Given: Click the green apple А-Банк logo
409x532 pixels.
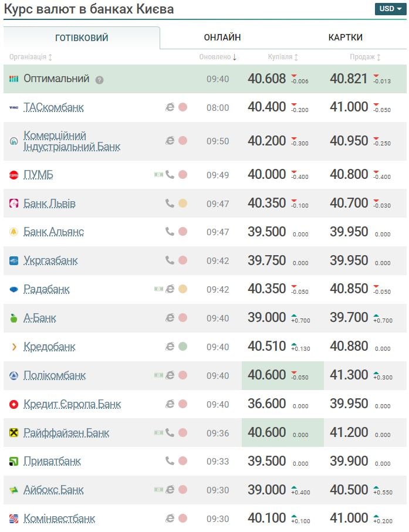Looking at the screenshot, I should (13, 318).
